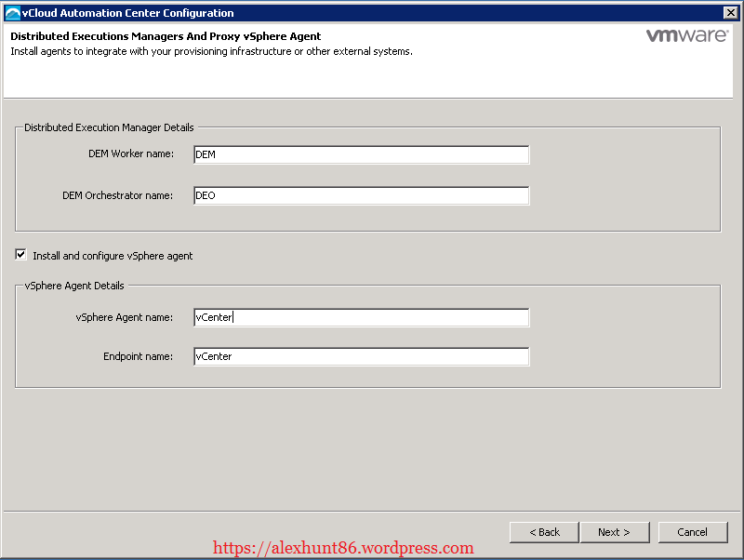Click the 'DEM Worker name:' label
The height and width of the screenshot is (560, 744).
pyautogui.click(x=131, y=153)
